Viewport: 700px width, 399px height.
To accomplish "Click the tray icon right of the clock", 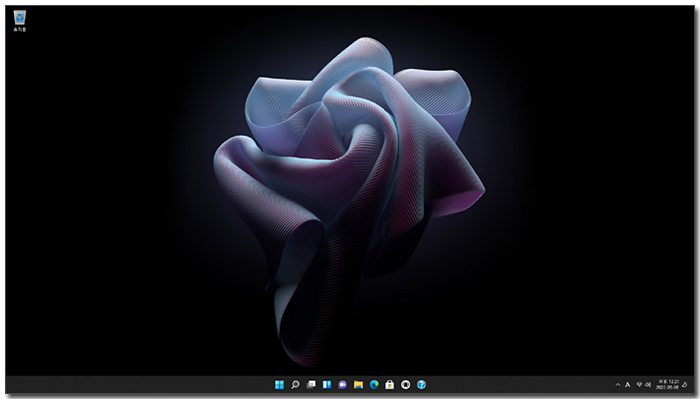I will point(685,385).
